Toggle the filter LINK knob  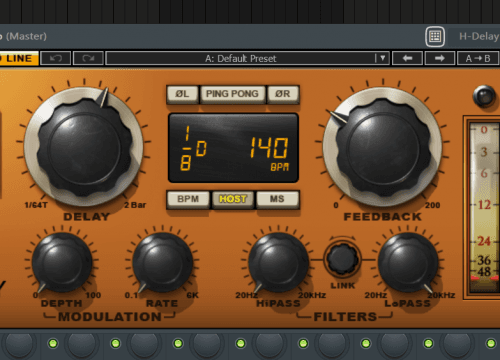click(x=342, y=259)
